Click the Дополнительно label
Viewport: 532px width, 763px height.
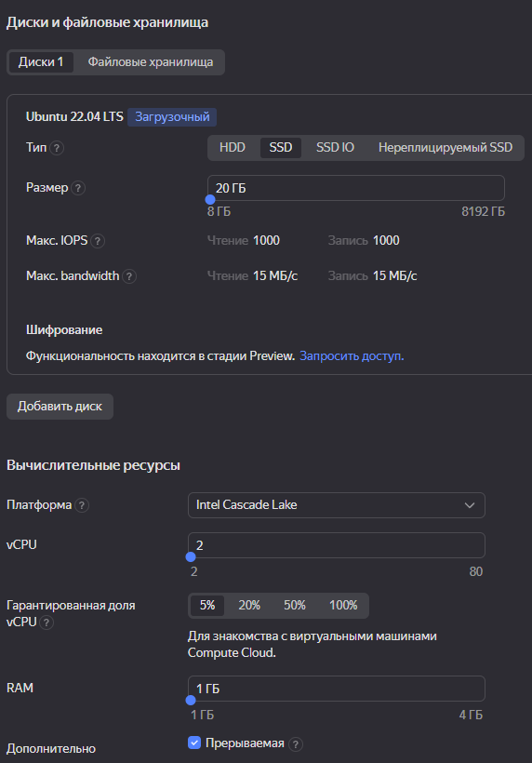[51, 748]
